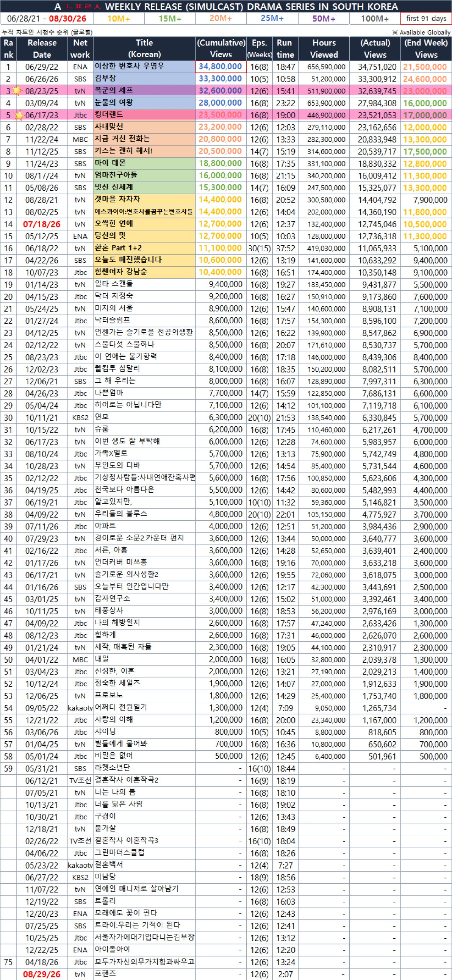Click the 'Title (Korean)' column header
Image resolution: width=452 pixels, height=980 pixels.
[144, 49]
